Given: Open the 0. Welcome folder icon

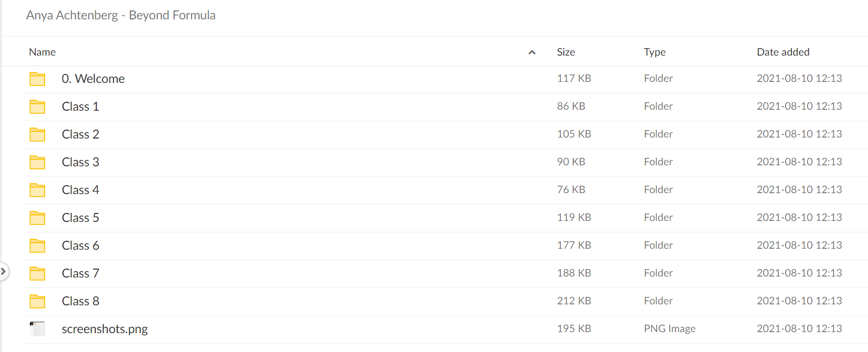Looking at the screenshot, I should point(37,79).
